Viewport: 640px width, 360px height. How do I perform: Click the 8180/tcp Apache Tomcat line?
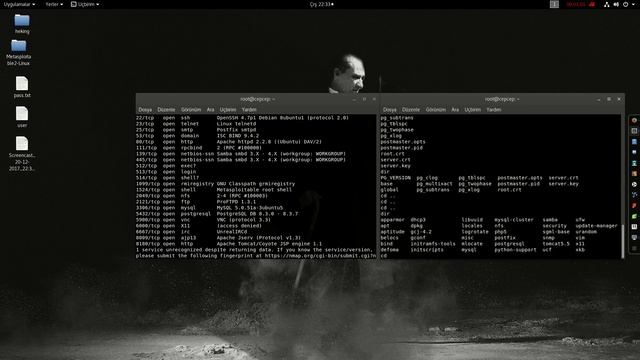click(x=229, y=244)
